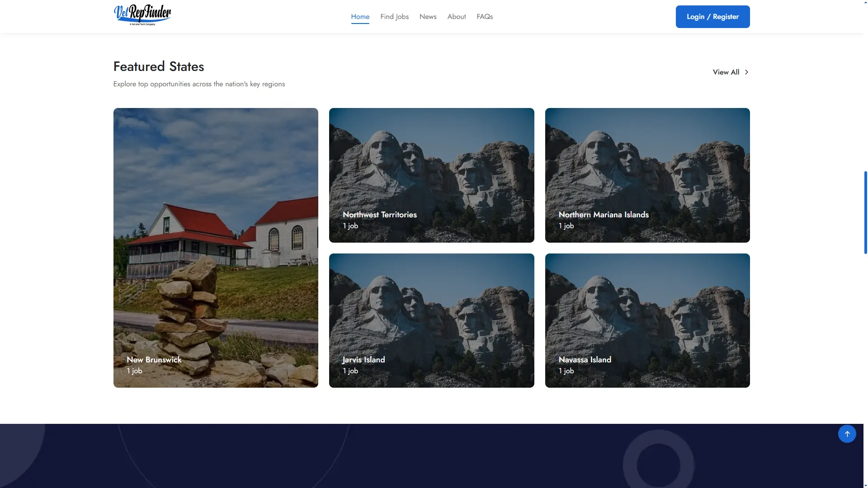Open the Find Jobs menu item
The image size is (868, 488).
(x=394, y=17)
